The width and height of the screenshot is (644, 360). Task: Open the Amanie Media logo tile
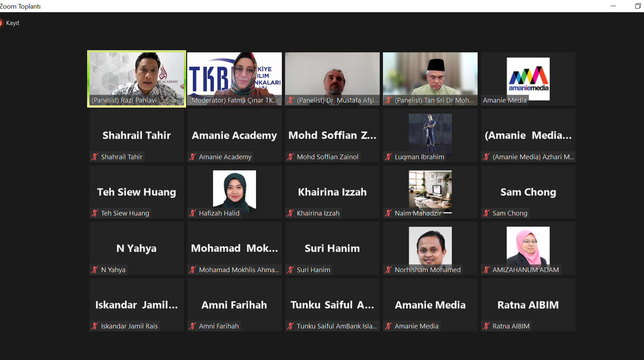coord(528,79)
